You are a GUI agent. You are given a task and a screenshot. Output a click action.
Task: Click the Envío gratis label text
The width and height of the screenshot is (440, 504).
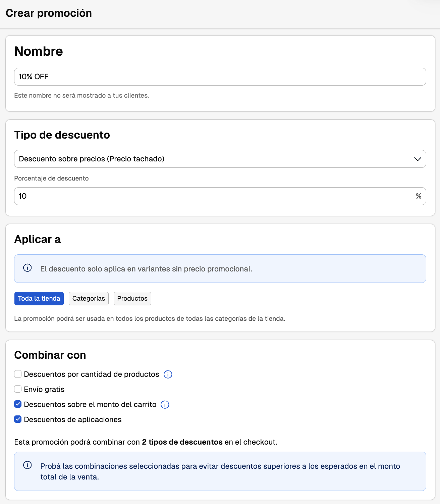(44, 390)
